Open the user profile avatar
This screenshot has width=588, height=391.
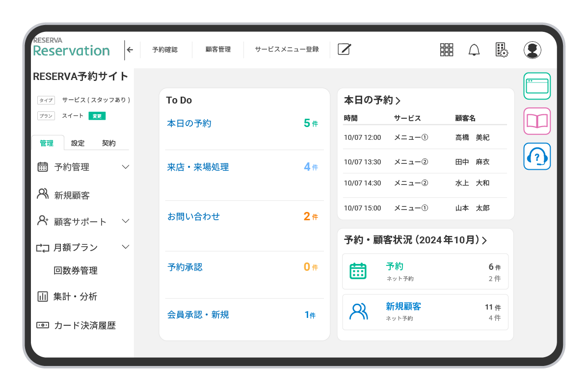coord(532,50)
